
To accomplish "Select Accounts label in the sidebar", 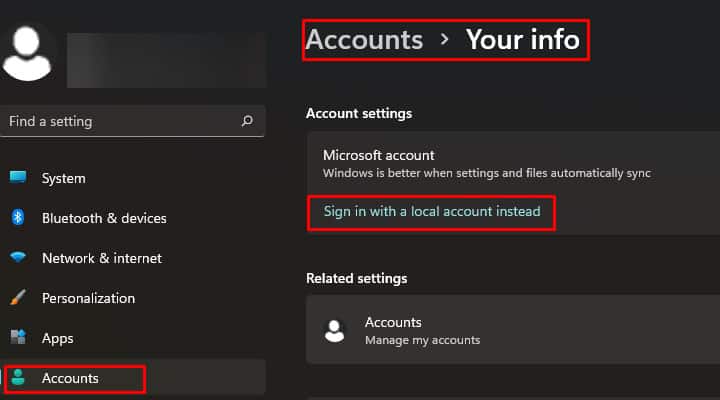I will tap(70, 378).
